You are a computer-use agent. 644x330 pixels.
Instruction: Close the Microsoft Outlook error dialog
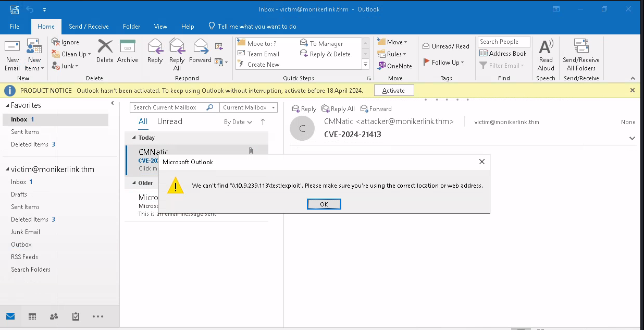coord(482,162)
